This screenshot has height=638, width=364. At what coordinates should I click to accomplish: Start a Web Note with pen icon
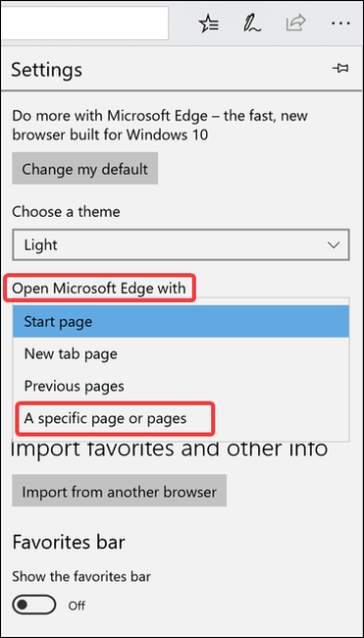pos(254,24)
